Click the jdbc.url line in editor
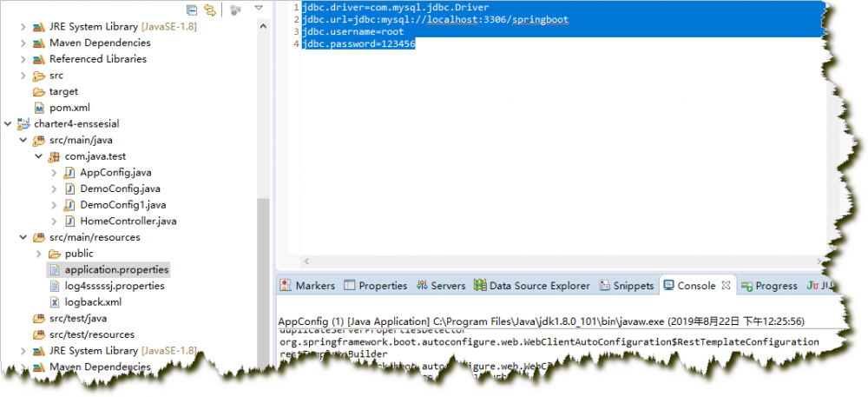868x397 pixels. pos(436,19)
